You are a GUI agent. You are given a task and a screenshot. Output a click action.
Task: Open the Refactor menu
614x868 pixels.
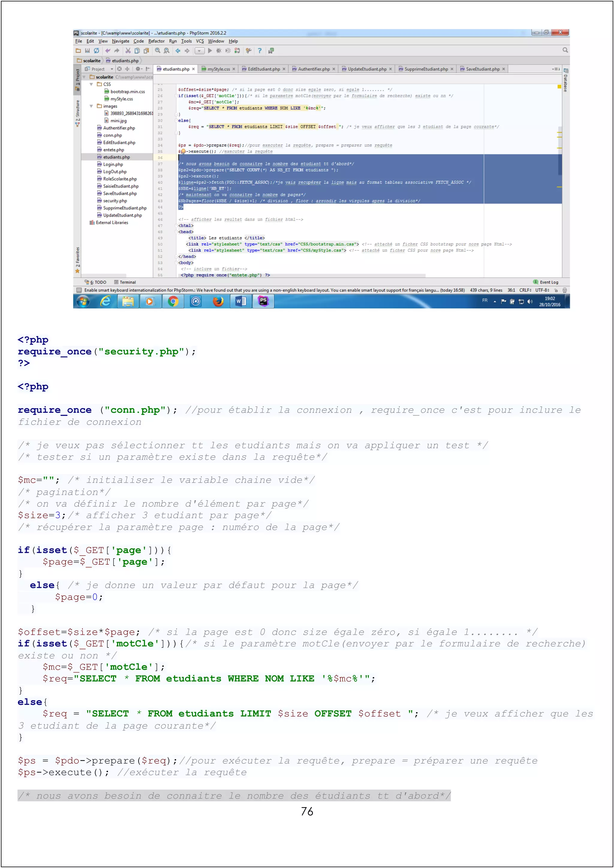pos(156,41)
